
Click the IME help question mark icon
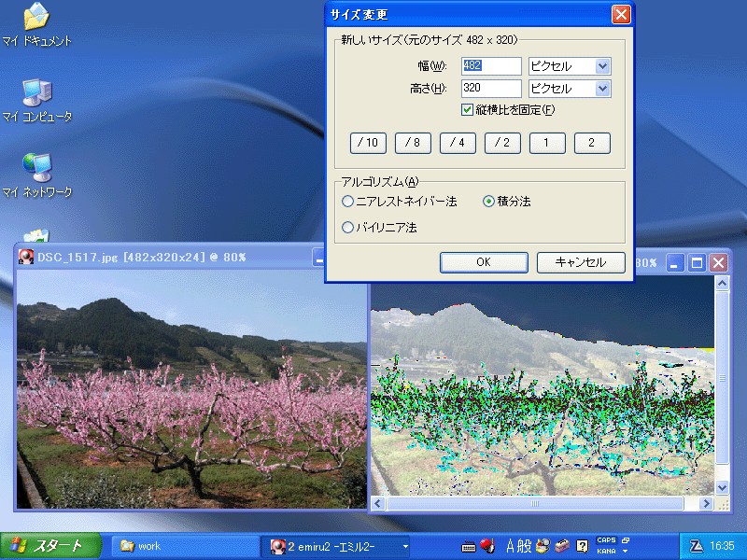coord(582,546)
